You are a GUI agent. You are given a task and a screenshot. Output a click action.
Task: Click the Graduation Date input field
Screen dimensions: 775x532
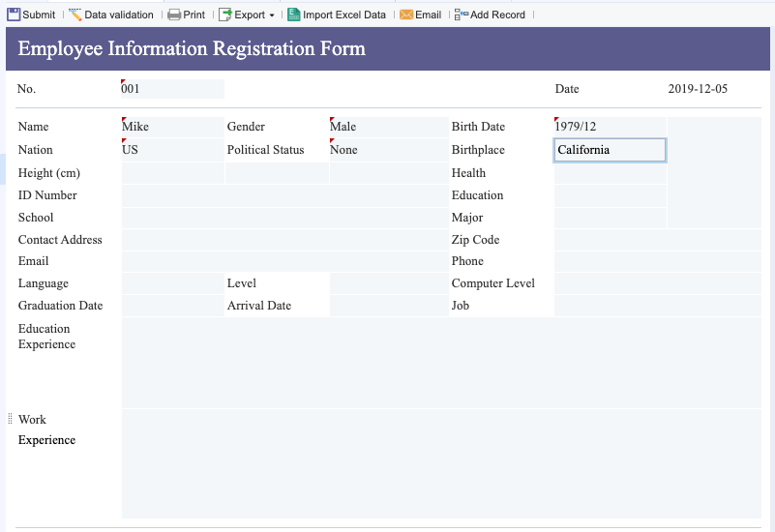pos(172,306)
